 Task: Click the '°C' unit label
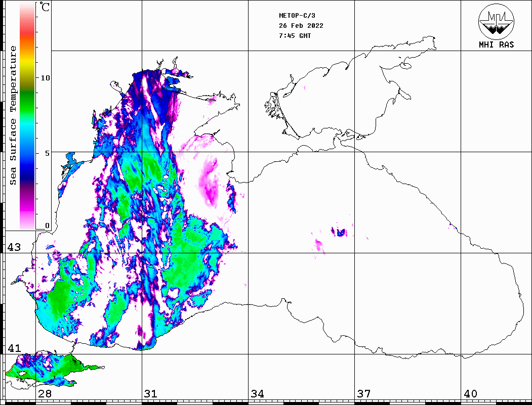click(x=45, y=7)
